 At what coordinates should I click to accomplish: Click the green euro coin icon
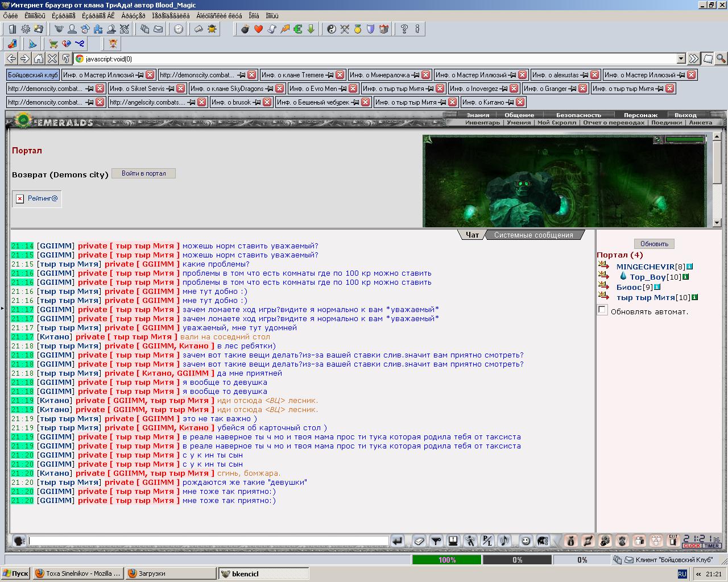(298, 29)
